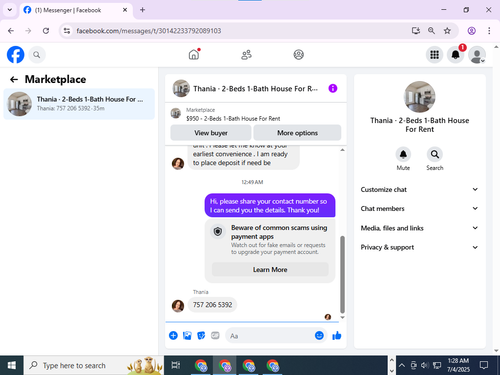Click listing thumbnail in right panel
The width and height of the screenshot is (500, 375).
(420, 97)
